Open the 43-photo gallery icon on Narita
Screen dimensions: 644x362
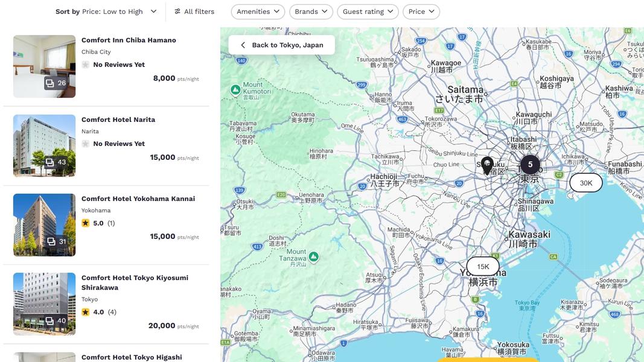point(56,162)
